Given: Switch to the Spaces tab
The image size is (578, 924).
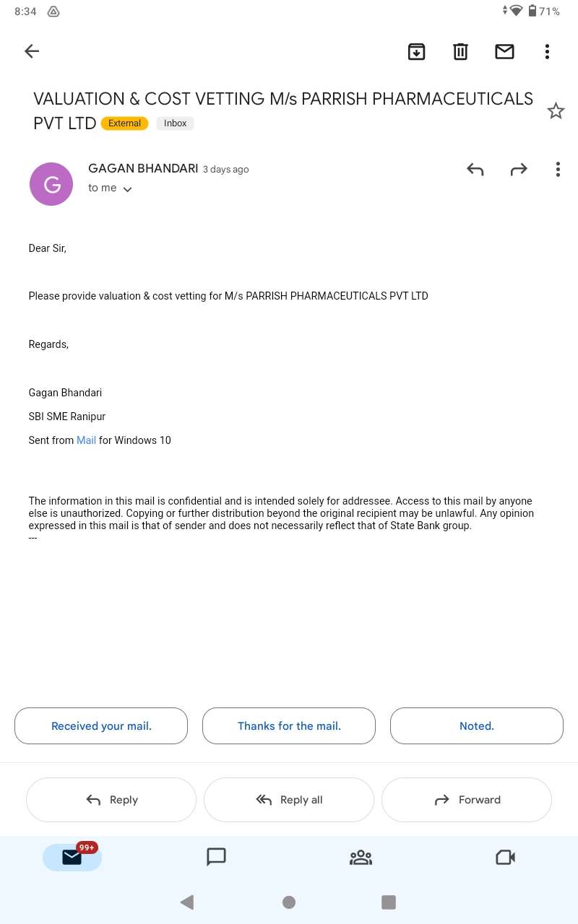Looking at the screenshot, I should [x=361, y=857].
